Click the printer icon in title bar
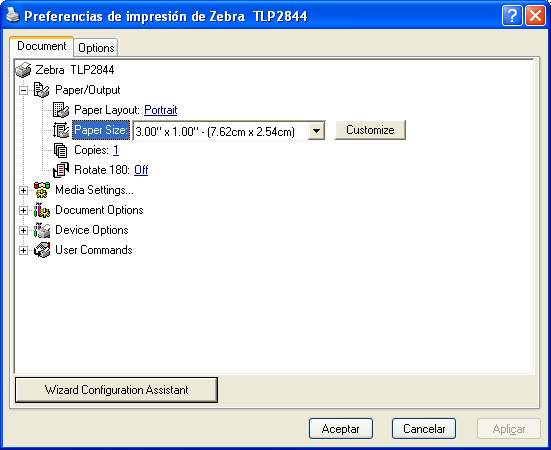 [13, 15]
